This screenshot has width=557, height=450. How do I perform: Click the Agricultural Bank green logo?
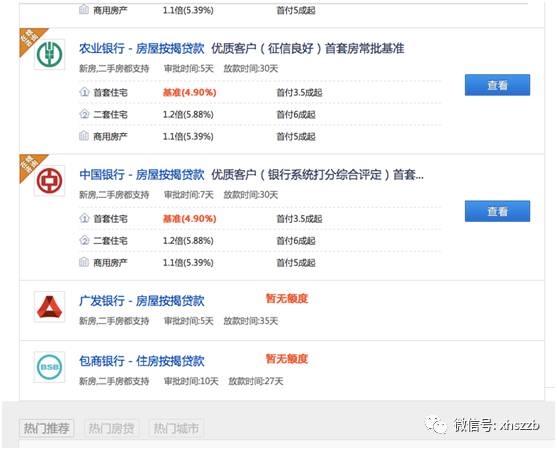[x=49, y=54]
